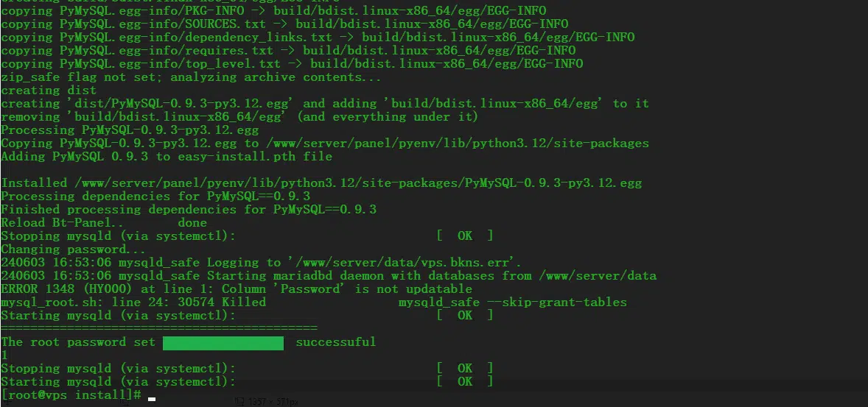This screenshot has width=868, height=407.
Task: Click 'The root password set' text
Action: tap(78, 342)
